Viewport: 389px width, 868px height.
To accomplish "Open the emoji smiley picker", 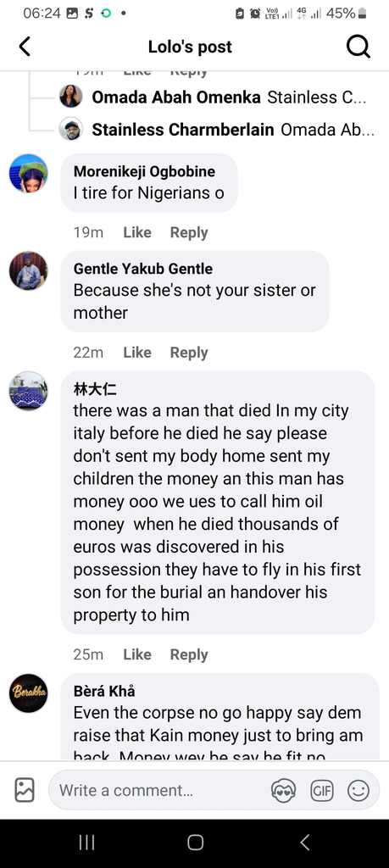I will [x=358, y=791].
